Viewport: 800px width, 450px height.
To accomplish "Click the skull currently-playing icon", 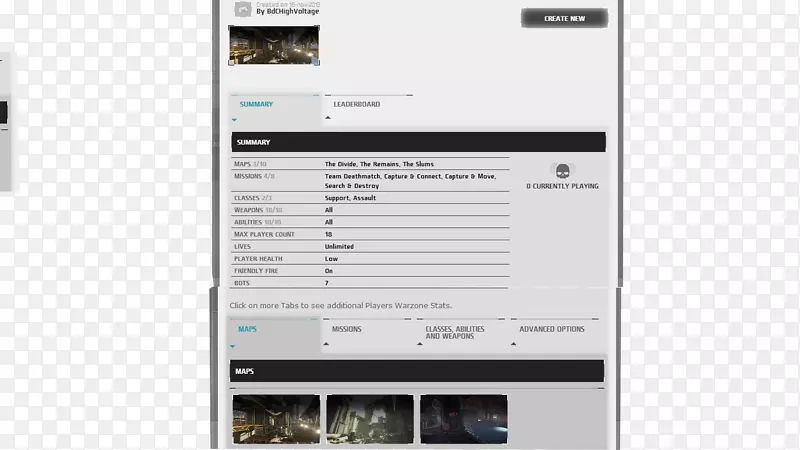I will tap(562, 170).
